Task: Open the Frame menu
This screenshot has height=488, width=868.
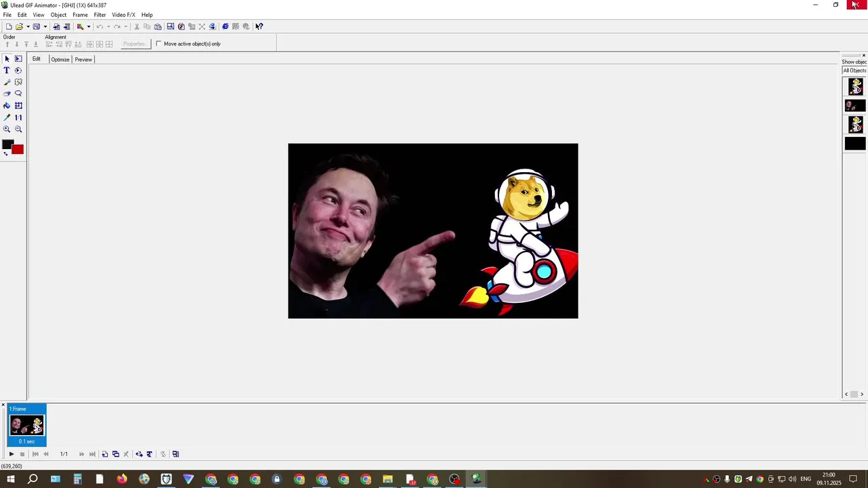Action: tap(80, 15)
